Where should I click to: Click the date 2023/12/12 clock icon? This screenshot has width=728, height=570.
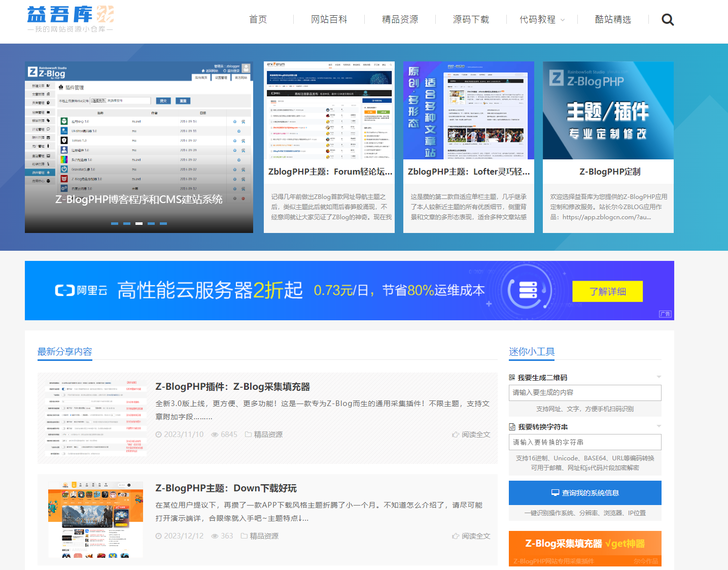[x=158, y=536]
